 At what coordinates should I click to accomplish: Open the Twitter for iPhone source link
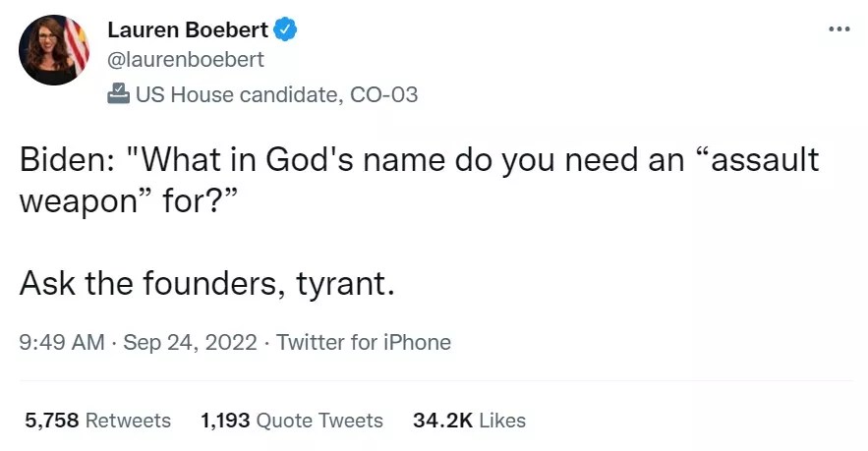tap(364, 343)
